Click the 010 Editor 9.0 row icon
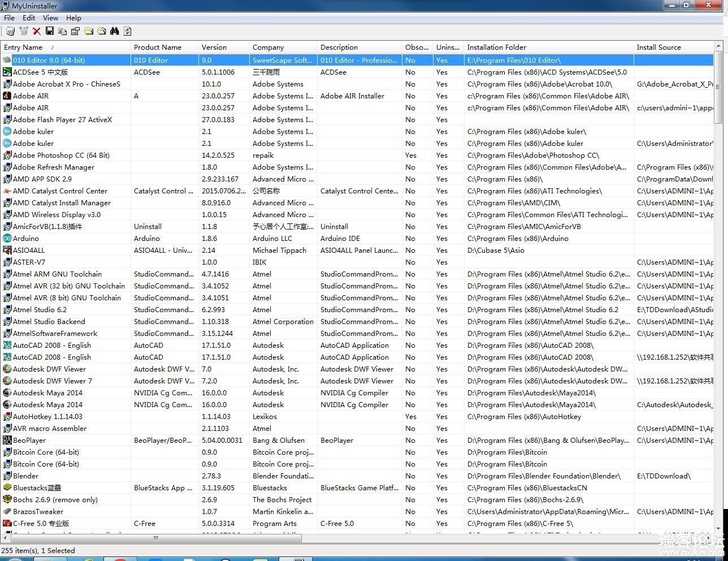This screenshot has width=728, height=561. (7, 60)
